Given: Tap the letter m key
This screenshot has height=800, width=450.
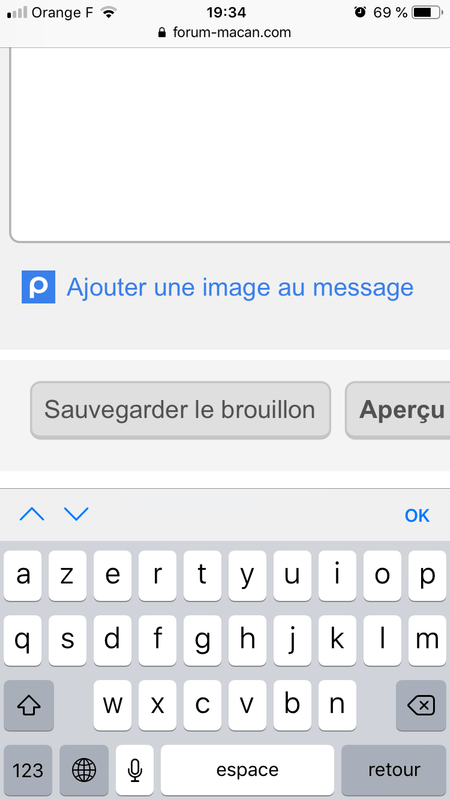Looking at the screenshot, I should tap(427, 640).
